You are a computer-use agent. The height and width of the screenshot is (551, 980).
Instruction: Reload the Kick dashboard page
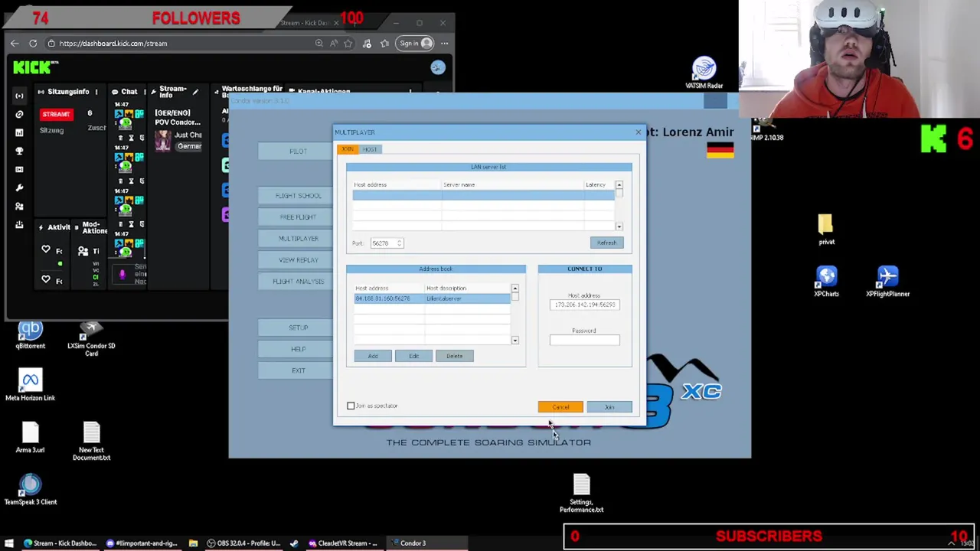pos(33,44)
